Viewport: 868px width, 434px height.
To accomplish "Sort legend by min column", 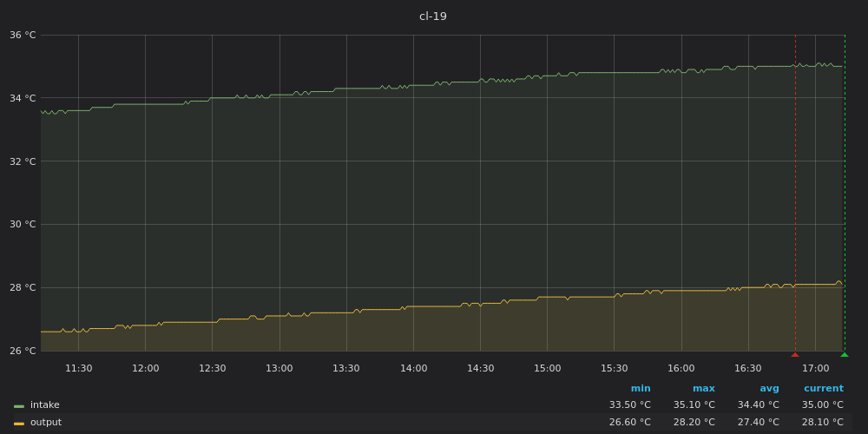I will click(x=641, y=389).
